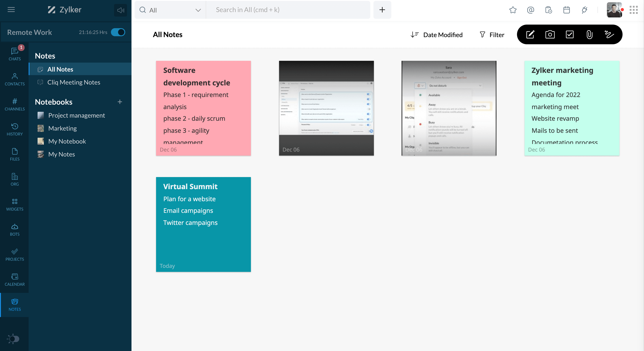Click the attachment paperclip icon

pos(589,34)
